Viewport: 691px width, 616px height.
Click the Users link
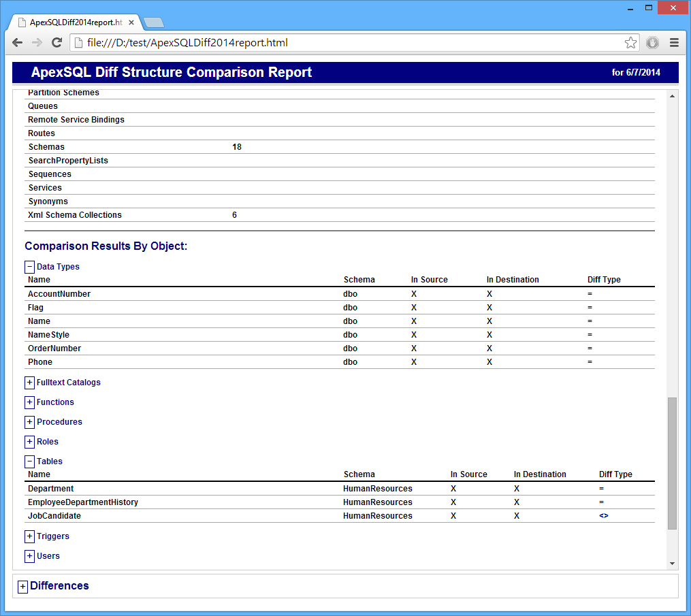pyautogui.click(x=48, y=556)
